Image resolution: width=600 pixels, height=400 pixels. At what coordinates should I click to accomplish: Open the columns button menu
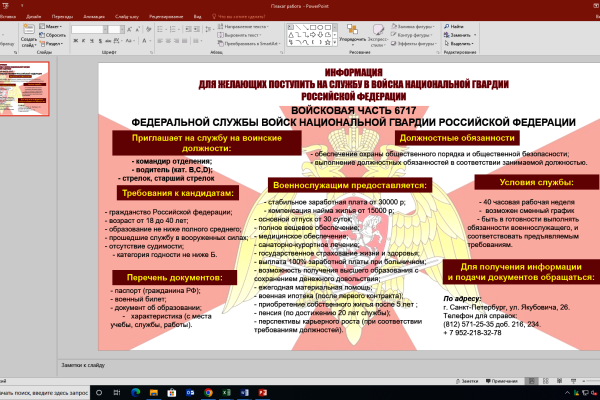coord(197,41)
